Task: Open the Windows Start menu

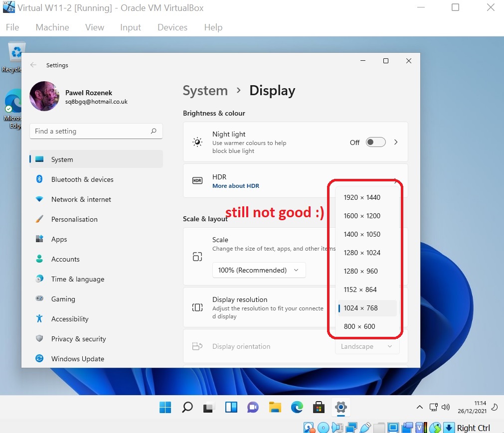Action: [165, 407]
